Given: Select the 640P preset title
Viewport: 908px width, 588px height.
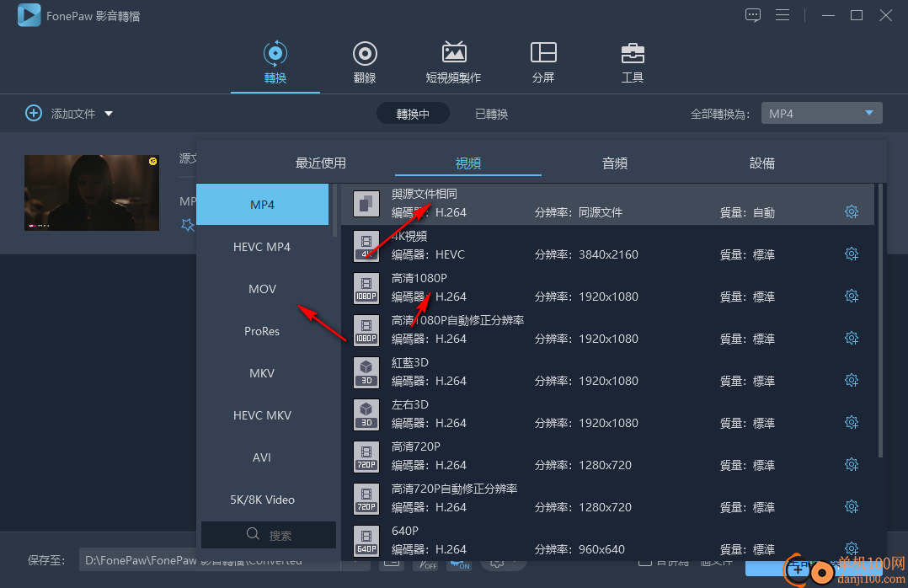Looking at the screenshot, I should [x=405, y=531].
